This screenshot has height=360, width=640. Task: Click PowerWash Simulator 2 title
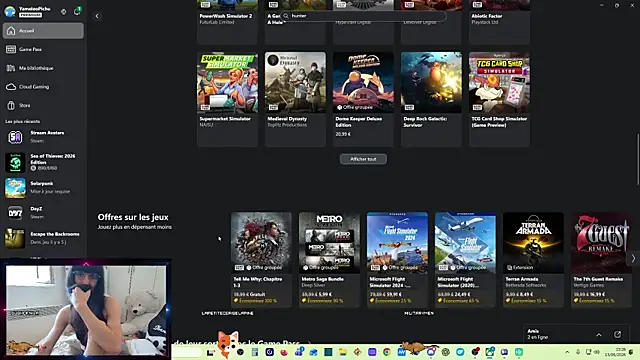(226, 16)
